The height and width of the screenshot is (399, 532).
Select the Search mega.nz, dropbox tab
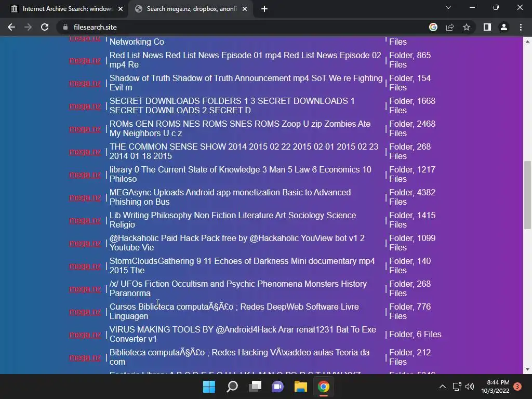tap(190, 9)
